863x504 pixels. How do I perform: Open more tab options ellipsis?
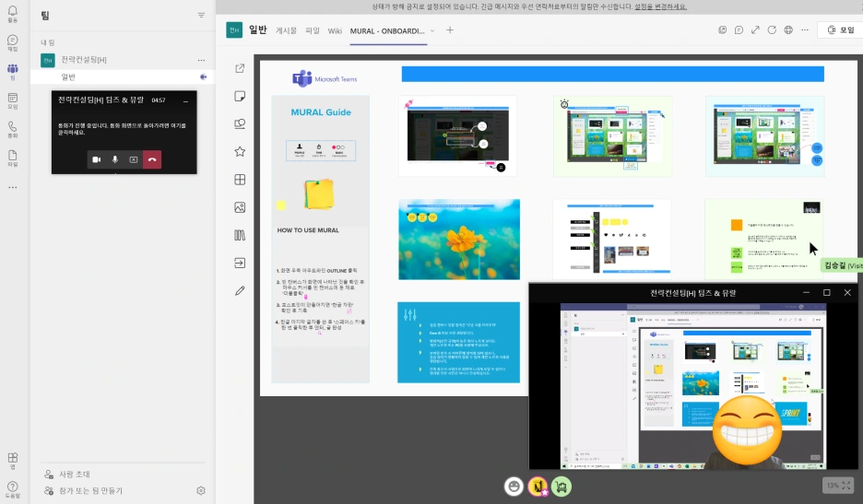(x=805, y=30)
